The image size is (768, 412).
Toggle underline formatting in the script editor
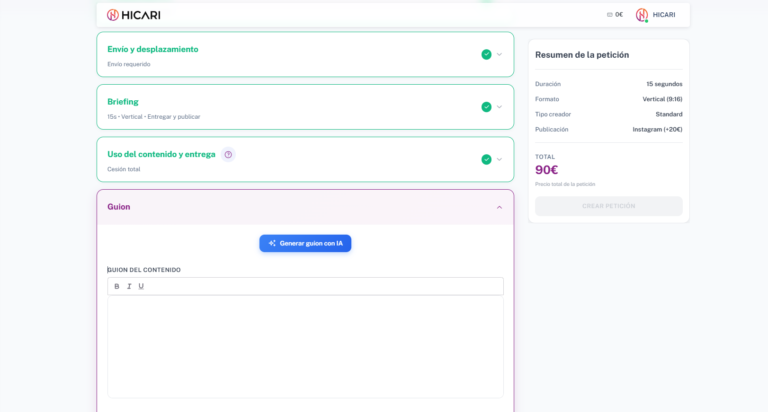pyautogui.click(x=141, y=286)
